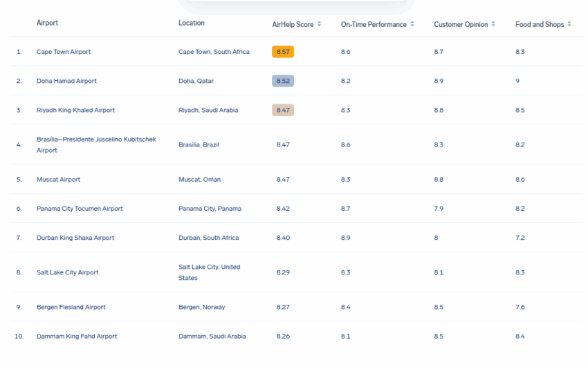
Task: Click location Durban, South Africa
Action: tap(208, 238)
